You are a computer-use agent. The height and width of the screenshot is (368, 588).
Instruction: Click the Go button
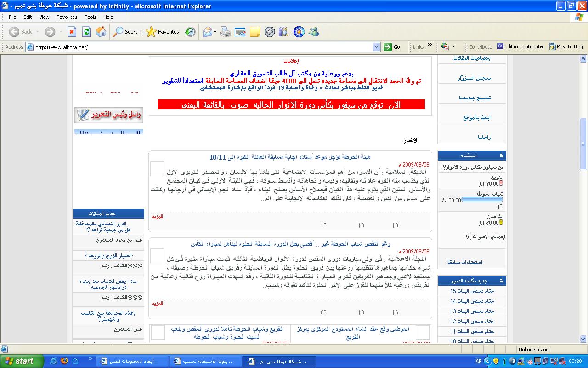[x=392, y=47]
